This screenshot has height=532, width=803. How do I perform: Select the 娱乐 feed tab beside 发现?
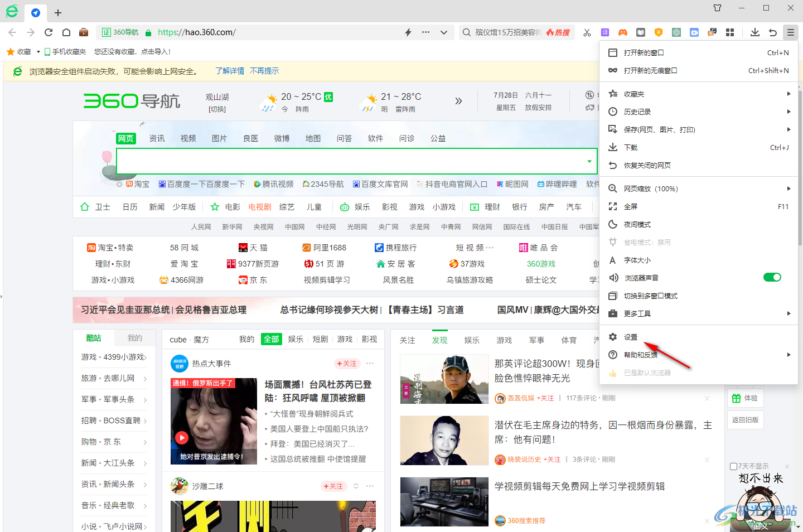pyautogui.click(x=472, y=340)
